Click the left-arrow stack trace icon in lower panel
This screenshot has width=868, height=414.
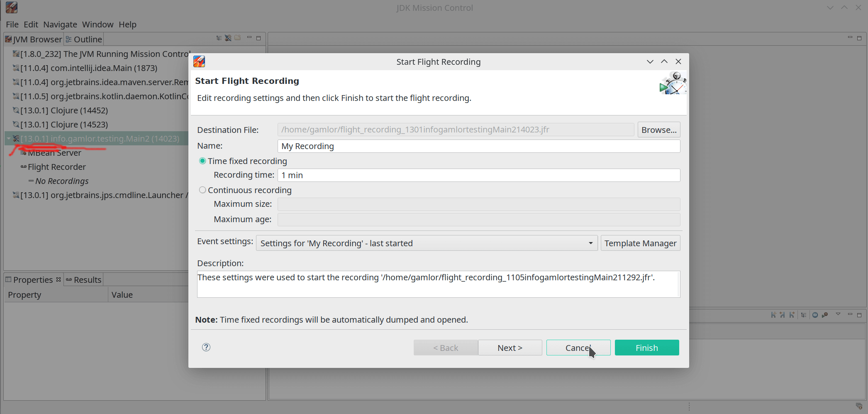pyautogui.click(x=783, y=315)
